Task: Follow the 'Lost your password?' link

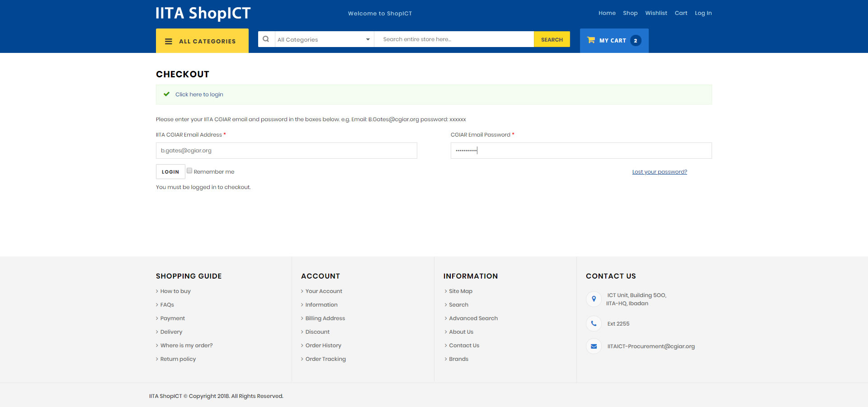Action: pos(660,172)
